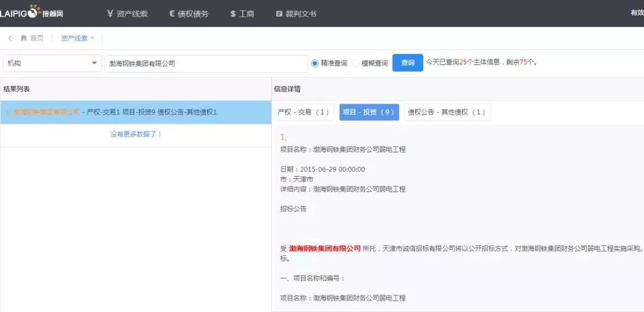The image size is (644, 312).
Task: Go to the 首页 home tab
Action: pyautogui.click(x=32, y=38)
